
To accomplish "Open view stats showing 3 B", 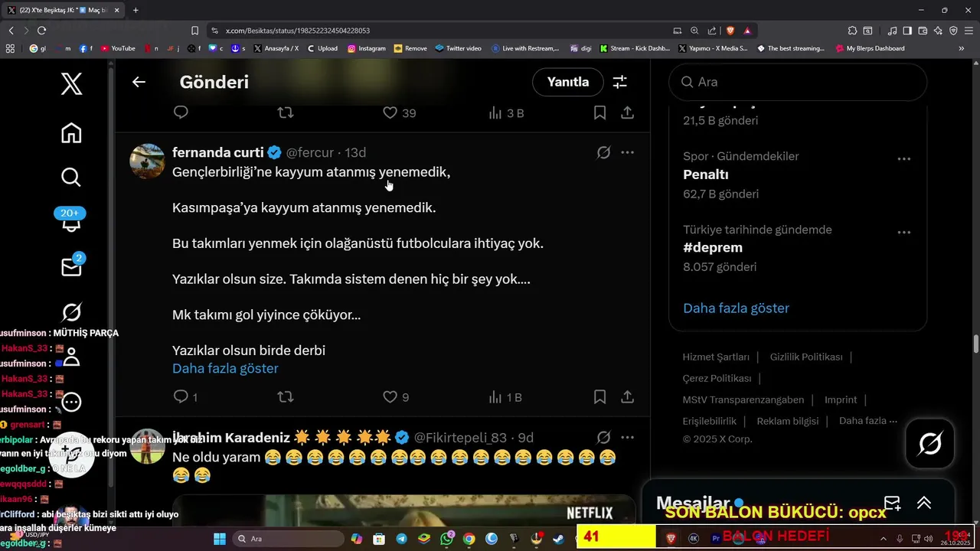I will [x=506, y=112].
